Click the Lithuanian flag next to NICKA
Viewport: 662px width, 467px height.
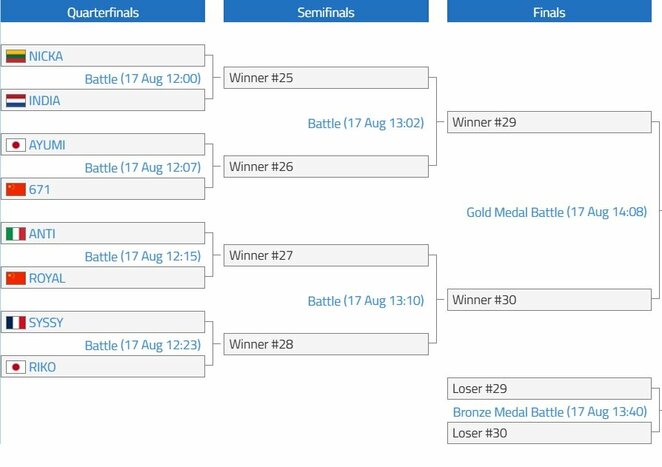pos(16,56)
